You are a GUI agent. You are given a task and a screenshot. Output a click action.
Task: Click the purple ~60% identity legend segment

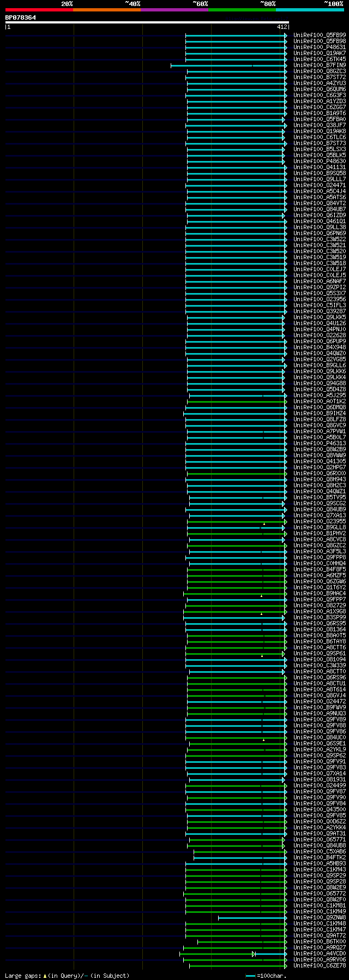pyautogui.click(x=174, y=10)
